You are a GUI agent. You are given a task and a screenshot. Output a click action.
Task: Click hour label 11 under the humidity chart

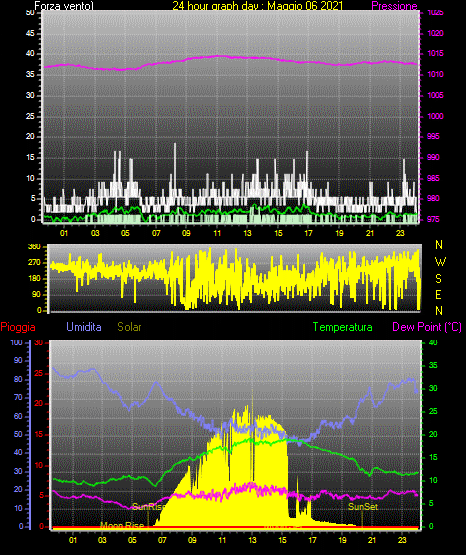222,540
